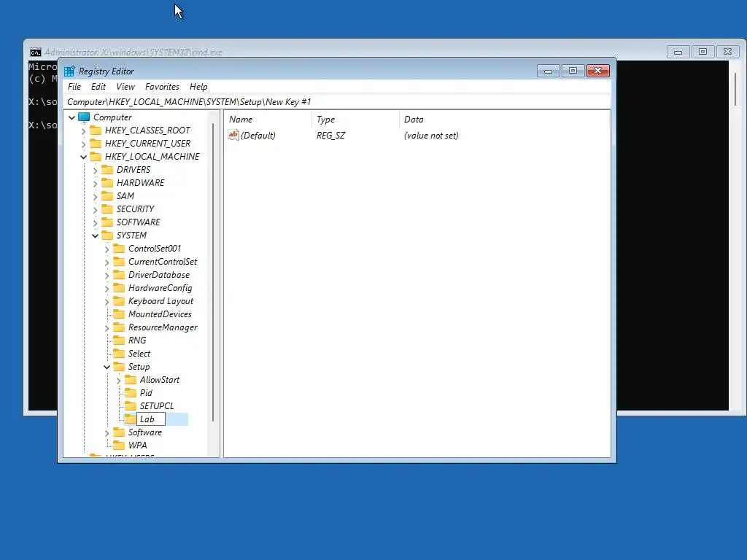Image resolution: width=747 pixels, height=560 pixels.
Task: Expand the AllowStart key chevron
Action: tap(118, 381)
